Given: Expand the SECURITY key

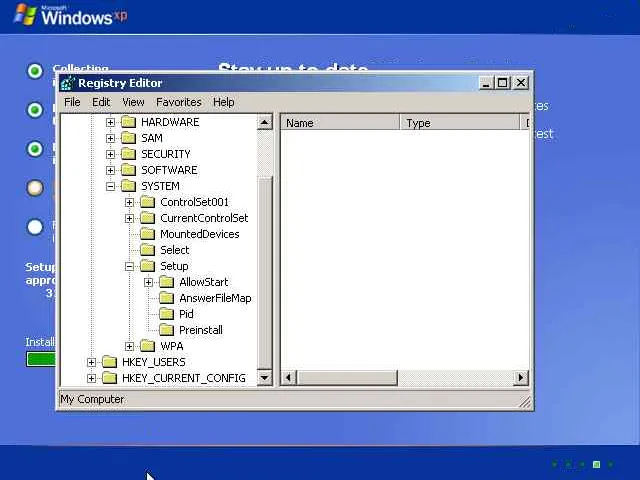Looking at the screenshot, I should click(x=110, y=154).
